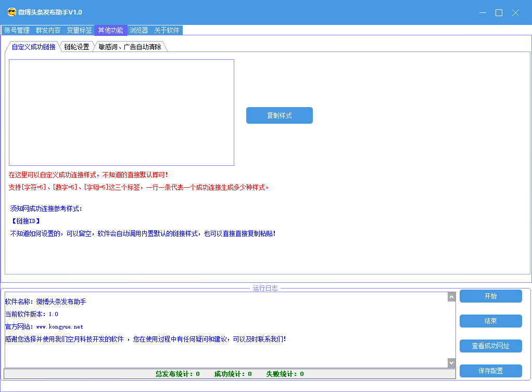Click the 总发布统计: 0 status entry
Viewport: 532px width, 392px height.
178,374
